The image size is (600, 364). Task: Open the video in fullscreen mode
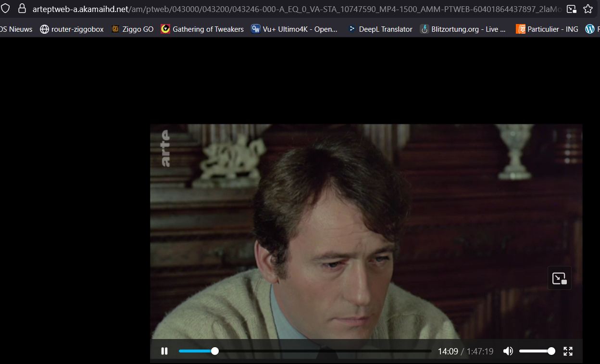click(568, 351)
